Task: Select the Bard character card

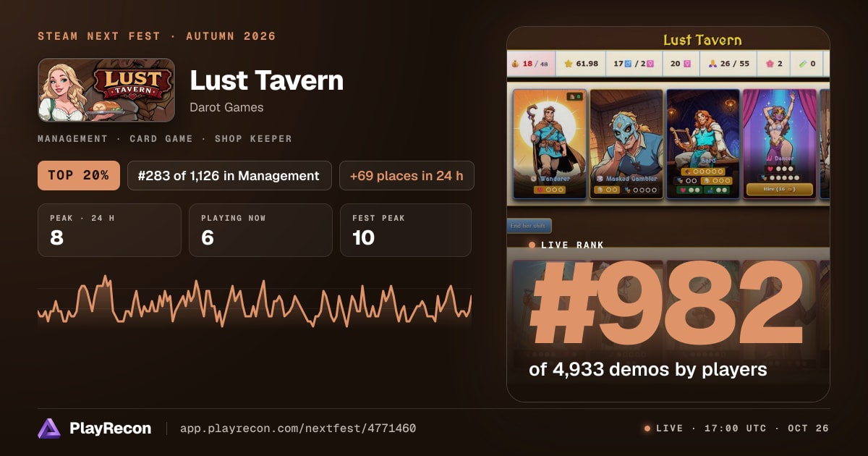Action: point(703,143)
